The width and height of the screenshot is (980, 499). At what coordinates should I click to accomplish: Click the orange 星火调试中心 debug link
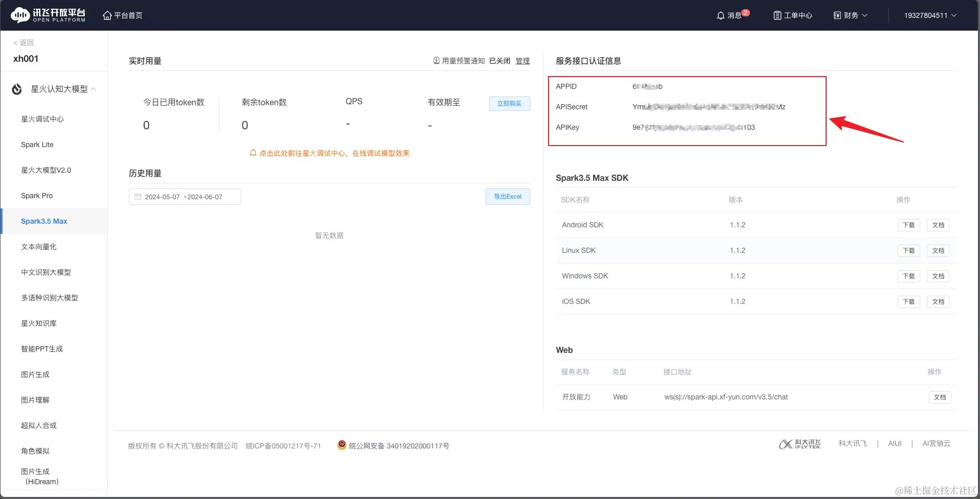334,153
